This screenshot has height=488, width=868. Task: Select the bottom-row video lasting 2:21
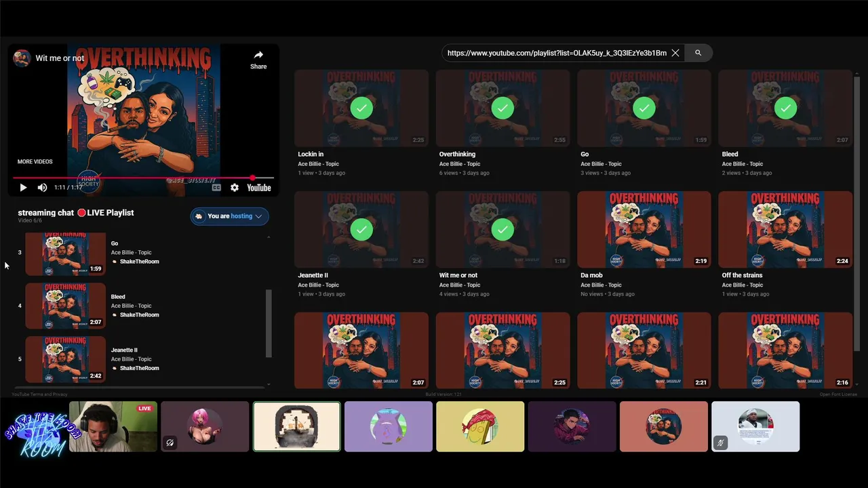(644, 350)
